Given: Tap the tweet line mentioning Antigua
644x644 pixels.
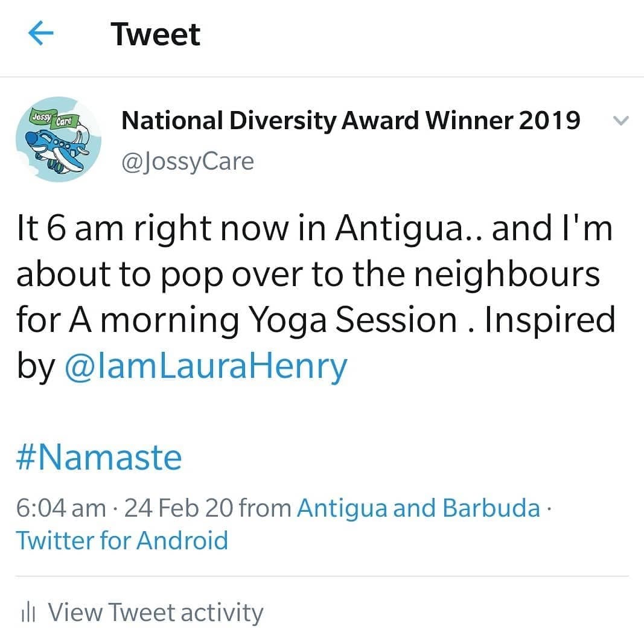Looking at the screenshot, I should 314,229.
